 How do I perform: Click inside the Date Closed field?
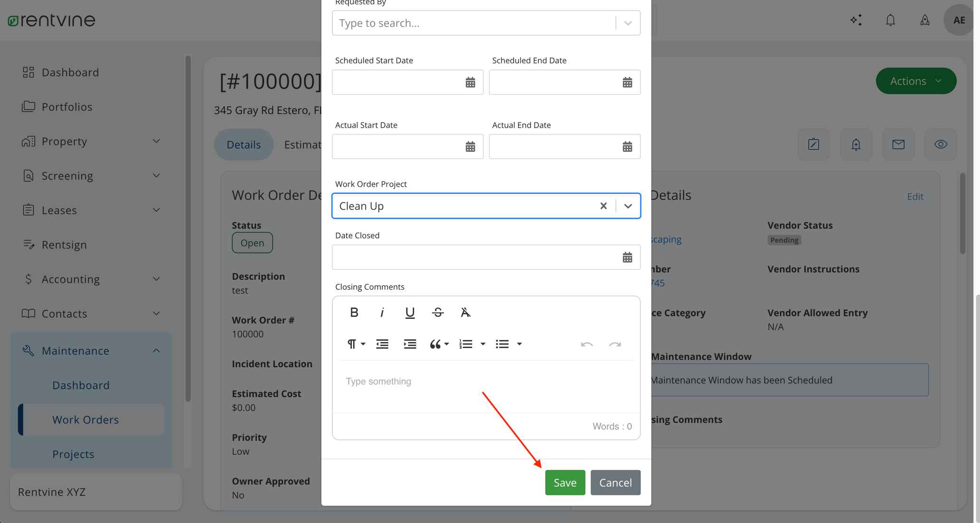475,257
